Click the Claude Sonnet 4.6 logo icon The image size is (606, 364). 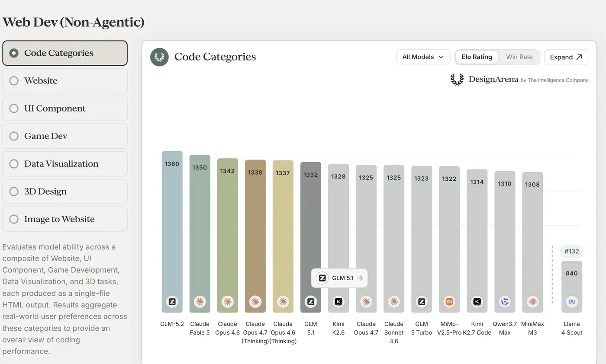pyautogui.click(x=394, y=302)
